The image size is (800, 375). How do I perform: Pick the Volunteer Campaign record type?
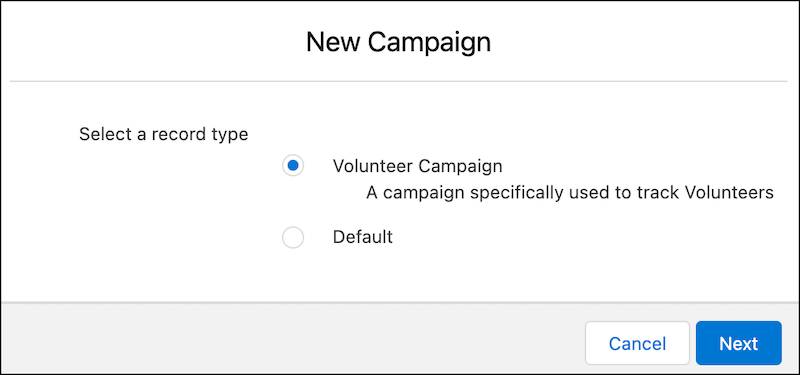(x=293, y=166)
